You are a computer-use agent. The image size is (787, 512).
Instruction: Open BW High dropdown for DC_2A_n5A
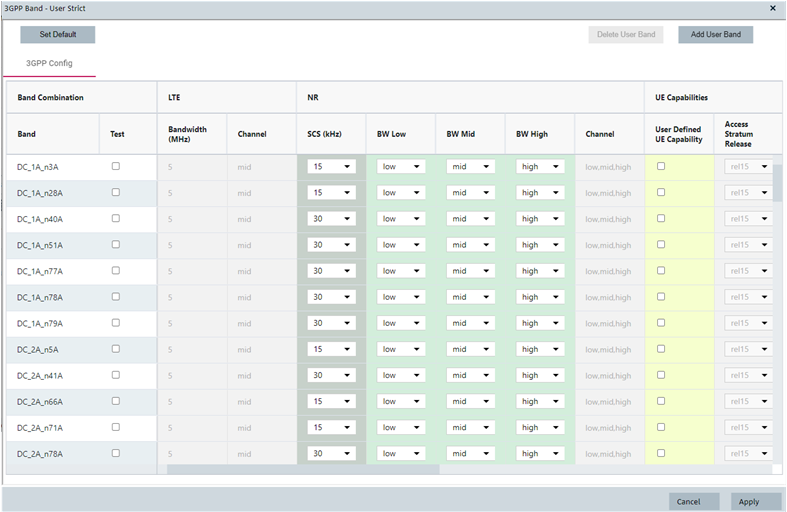[x=540, y=349]
